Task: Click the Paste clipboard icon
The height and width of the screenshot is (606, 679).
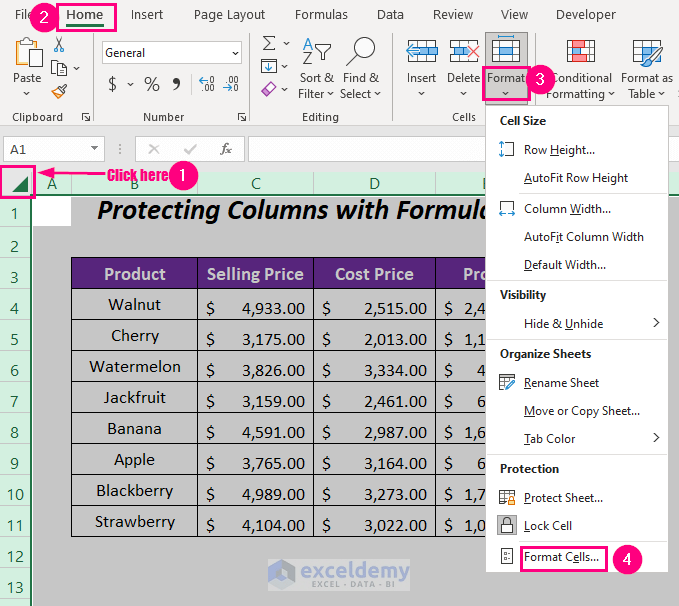Action: tap(29, 53)
